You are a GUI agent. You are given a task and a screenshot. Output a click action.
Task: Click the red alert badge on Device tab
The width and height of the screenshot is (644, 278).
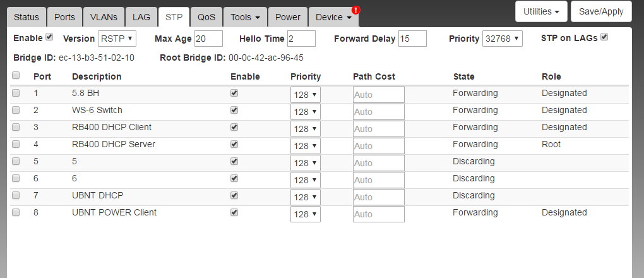pyautogui.click(x=355, y=10)
